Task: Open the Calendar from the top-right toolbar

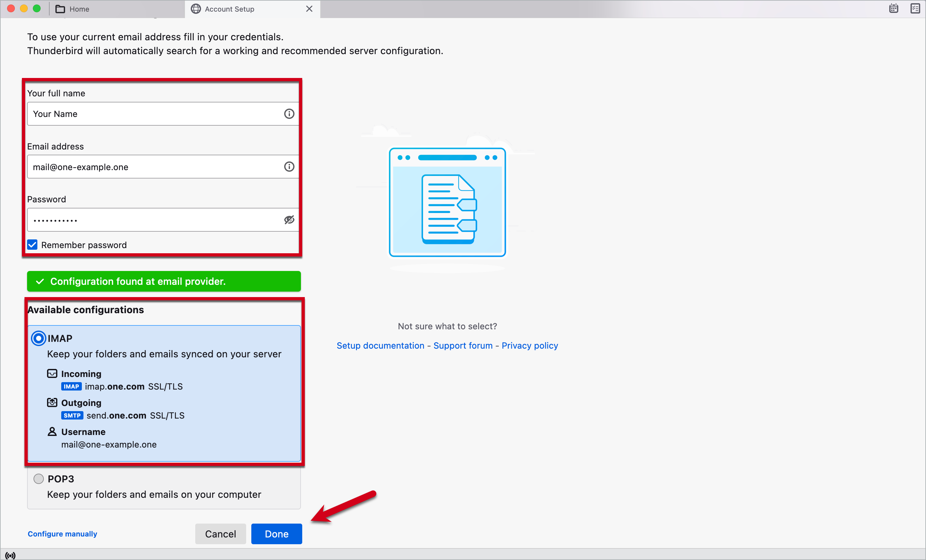Action: 893,8
